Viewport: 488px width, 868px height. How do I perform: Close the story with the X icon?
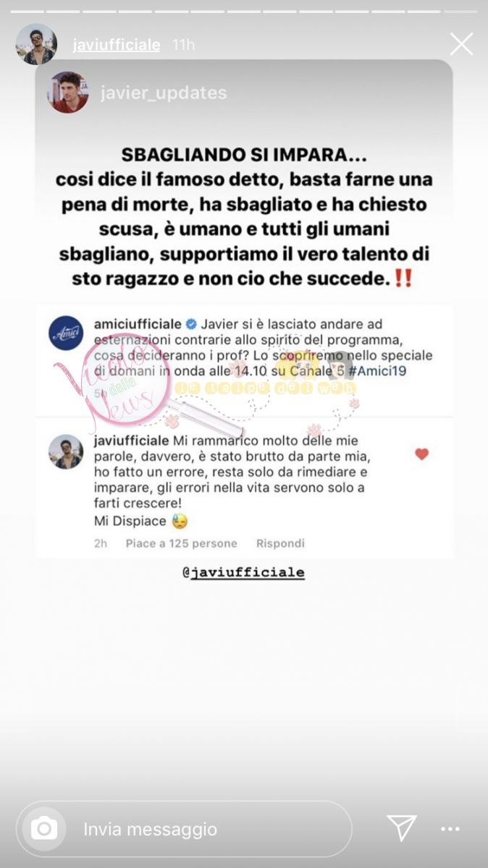461,44
